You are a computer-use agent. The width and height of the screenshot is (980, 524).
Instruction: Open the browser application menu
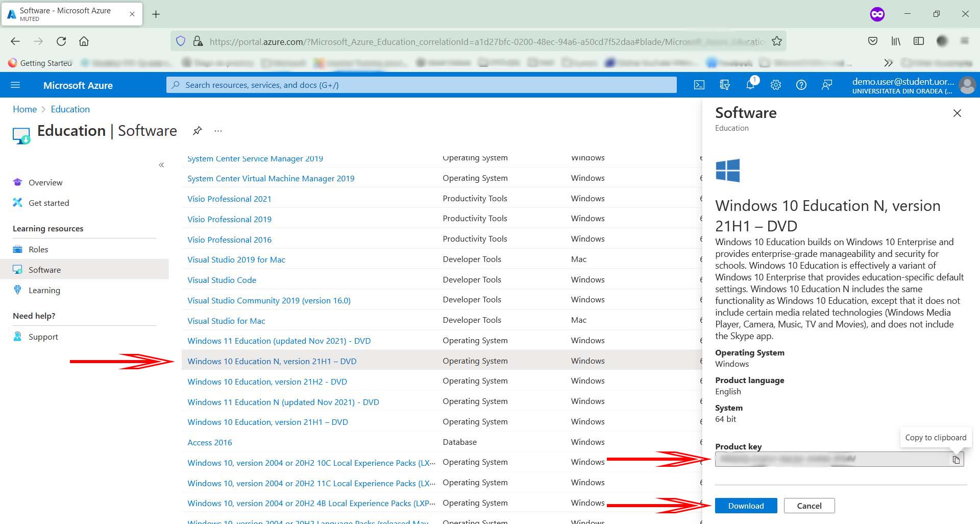point(965,41)
